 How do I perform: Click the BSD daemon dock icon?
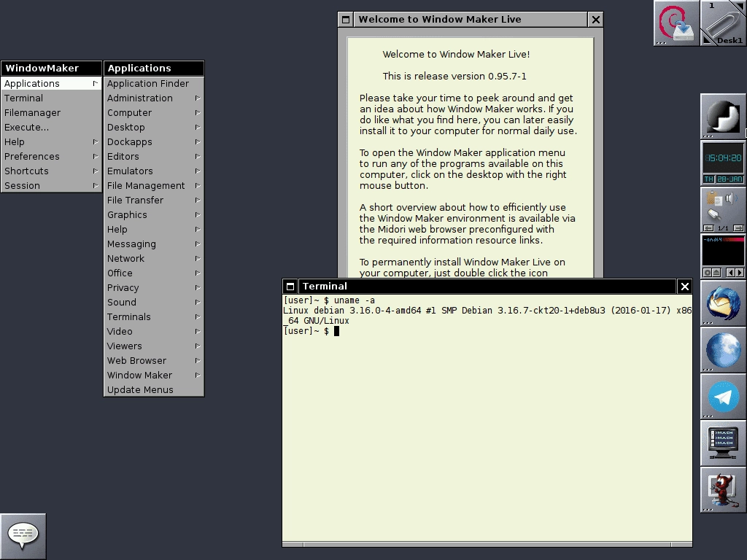723,489
